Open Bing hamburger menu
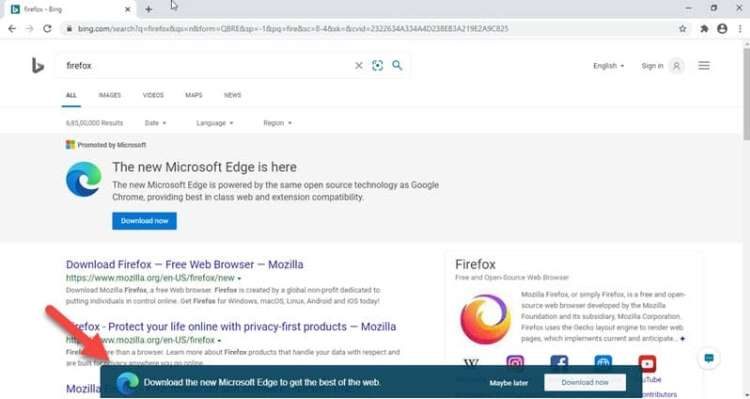The width and height of the screenshot is (750, 399). click(704, 66)
